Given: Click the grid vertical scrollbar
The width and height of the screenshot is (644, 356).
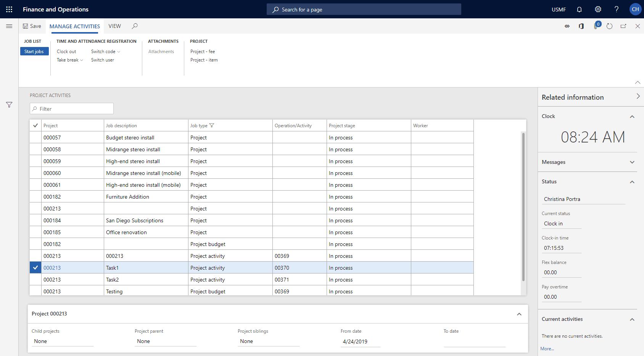Looking at the screenshot, I should pyautogui.click(x=523, y=207).
